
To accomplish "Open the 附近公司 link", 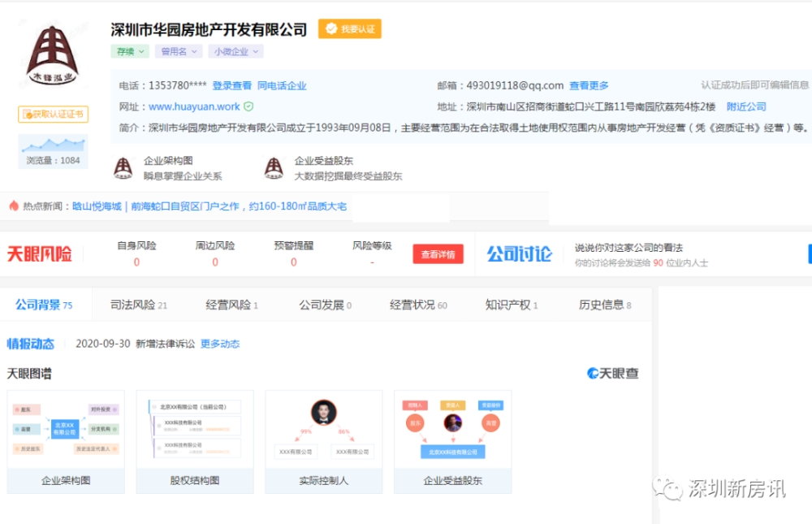I will (x=746, y=106).
